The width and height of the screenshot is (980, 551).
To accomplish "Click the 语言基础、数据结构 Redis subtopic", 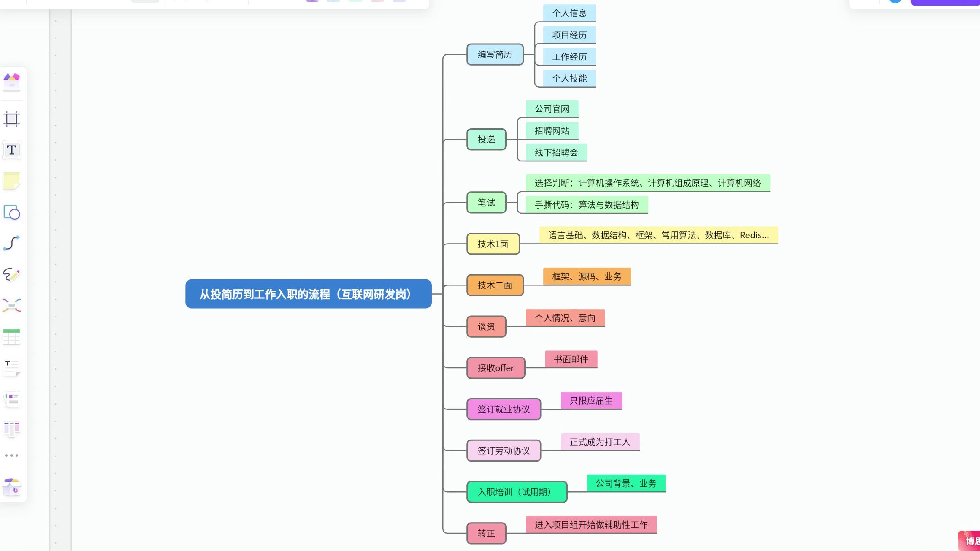I will pos(659,235).
